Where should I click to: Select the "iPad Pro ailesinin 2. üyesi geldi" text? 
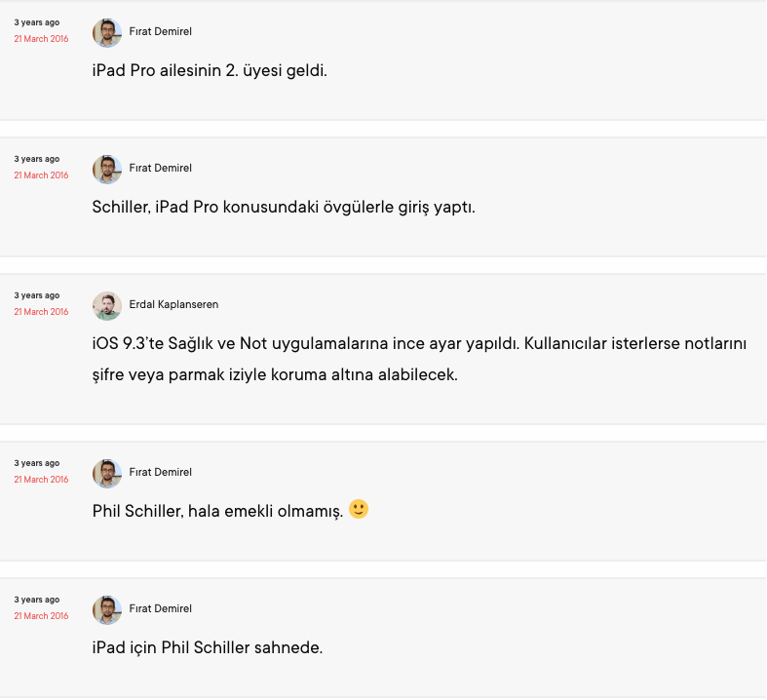pos(210,71)
